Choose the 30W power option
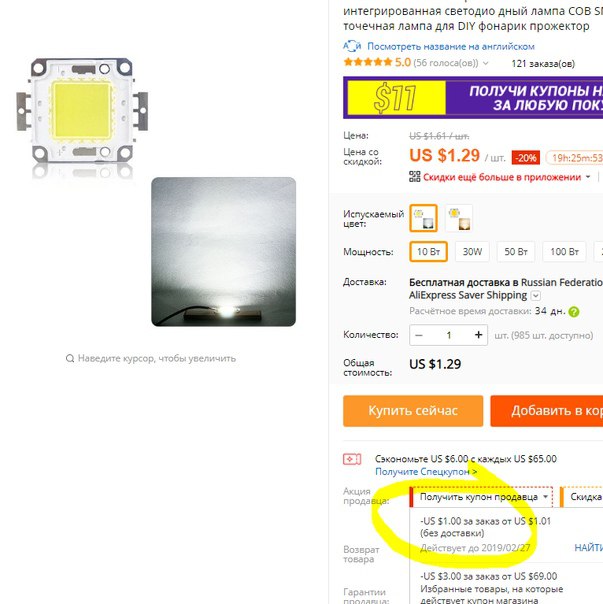The image size is (603, 604). [472, 252]
